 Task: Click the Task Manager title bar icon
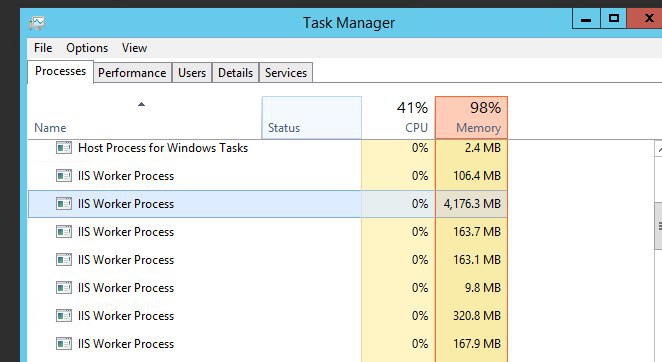click(x=37, y=22)
